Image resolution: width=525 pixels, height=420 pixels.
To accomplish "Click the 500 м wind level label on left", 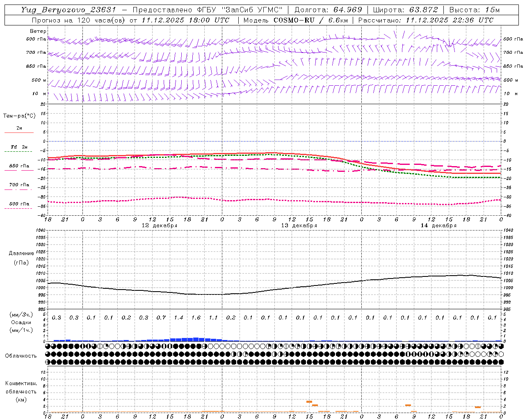I will click(x=39, y=80).
